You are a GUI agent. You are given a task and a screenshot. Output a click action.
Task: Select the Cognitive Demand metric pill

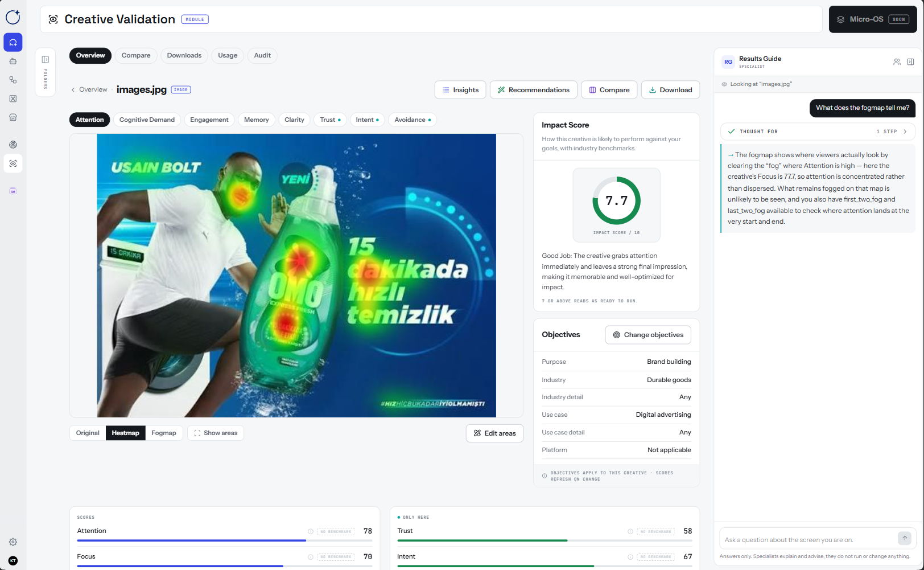[x=147, y=120]
